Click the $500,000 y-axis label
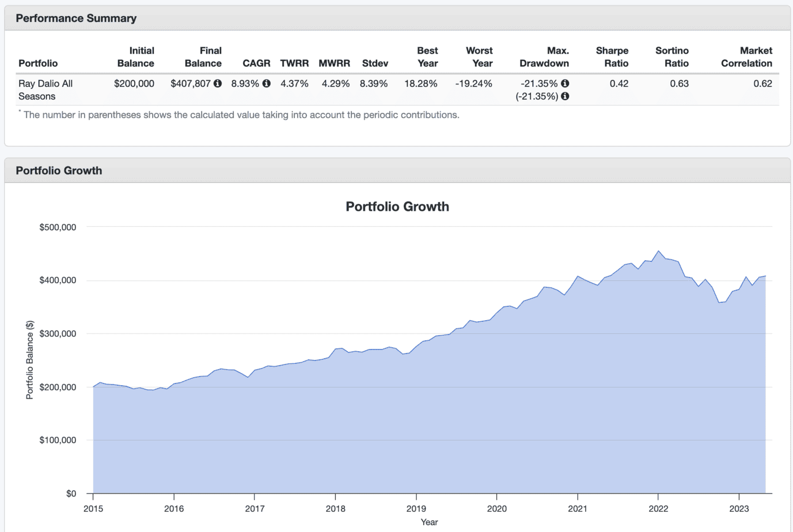 coord(58,227)
